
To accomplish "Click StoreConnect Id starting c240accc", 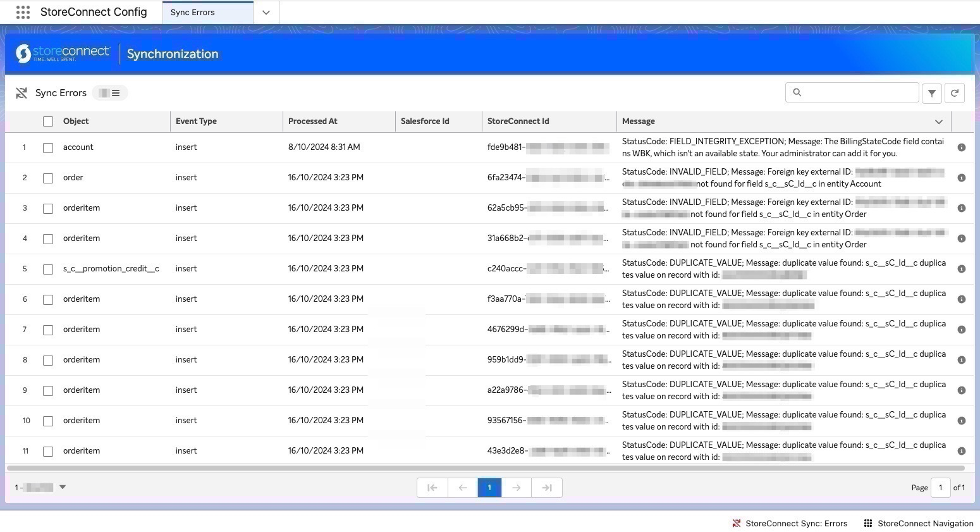I will pyautogui.click(x=548, y=269).
